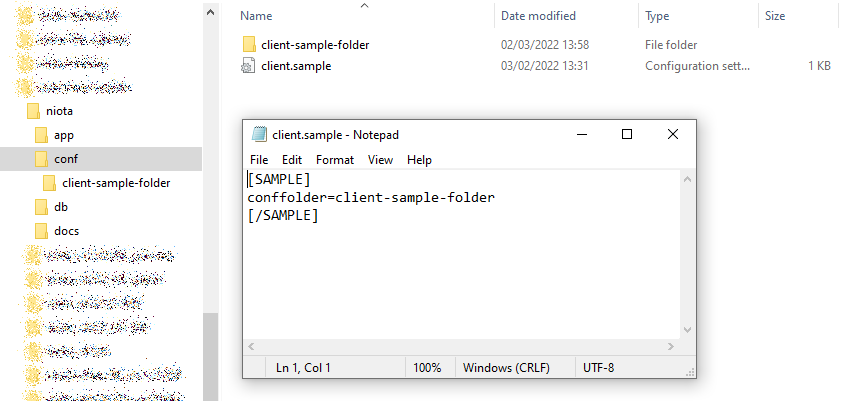Click the conf folder icon in tree
The image size is (850, 401).
pyautogui.click(x=41, y=158)
